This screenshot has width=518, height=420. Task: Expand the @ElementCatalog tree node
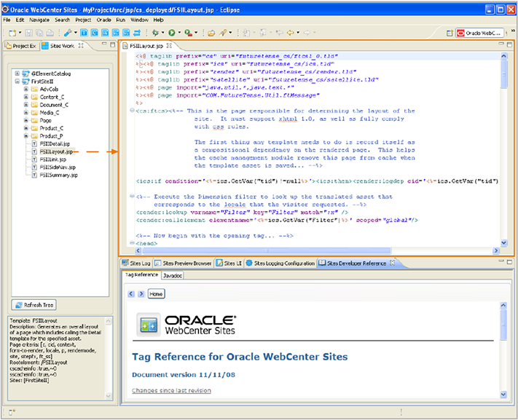[16, 74]
